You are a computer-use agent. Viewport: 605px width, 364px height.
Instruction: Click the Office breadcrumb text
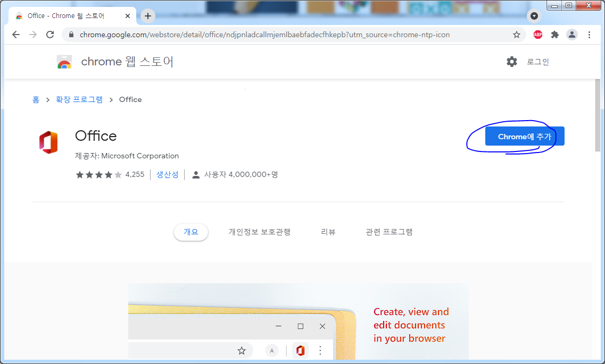(130, 99)
